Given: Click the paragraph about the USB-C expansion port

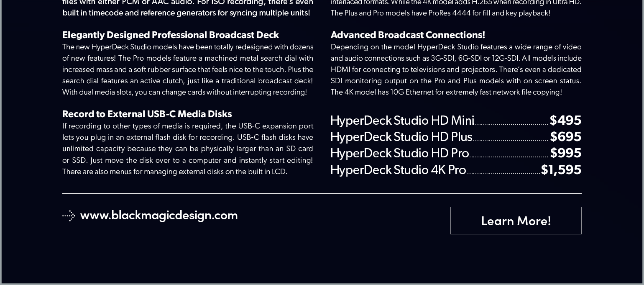Looking at the screenshot, I should point(187,149).
